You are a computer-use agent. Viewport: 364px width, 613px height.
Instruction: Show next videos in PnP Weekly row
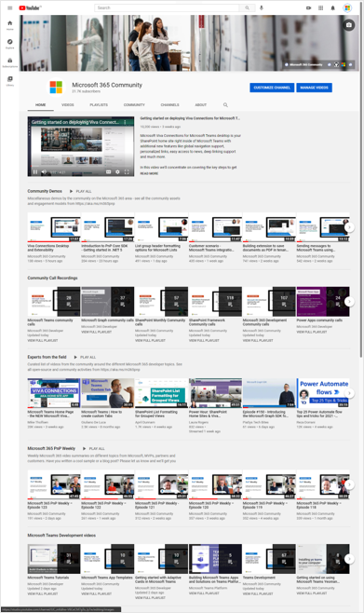(349, 484)
